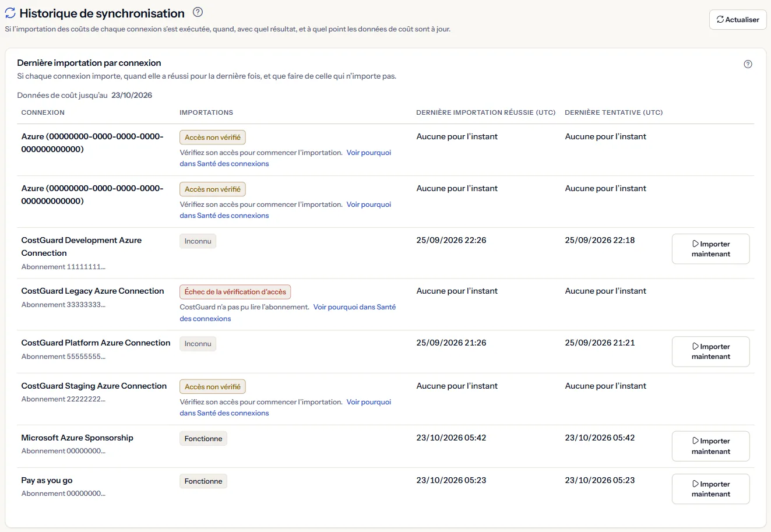Click Abonnement 22222222... subscription text
Viewport: 771px width, 532px height.
64,399
